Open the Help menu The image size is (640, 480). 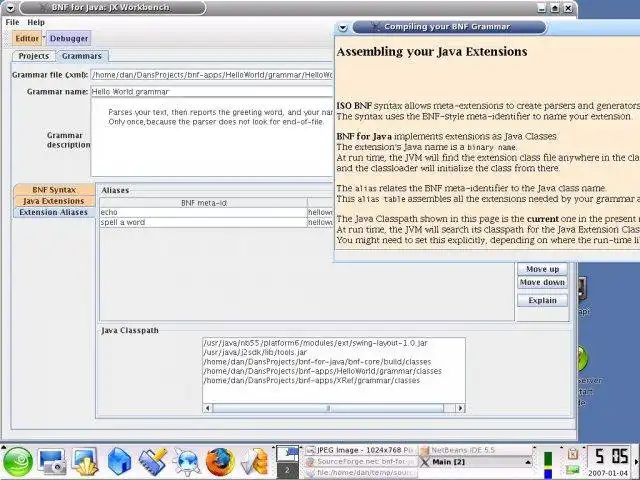tap(36, 22)
